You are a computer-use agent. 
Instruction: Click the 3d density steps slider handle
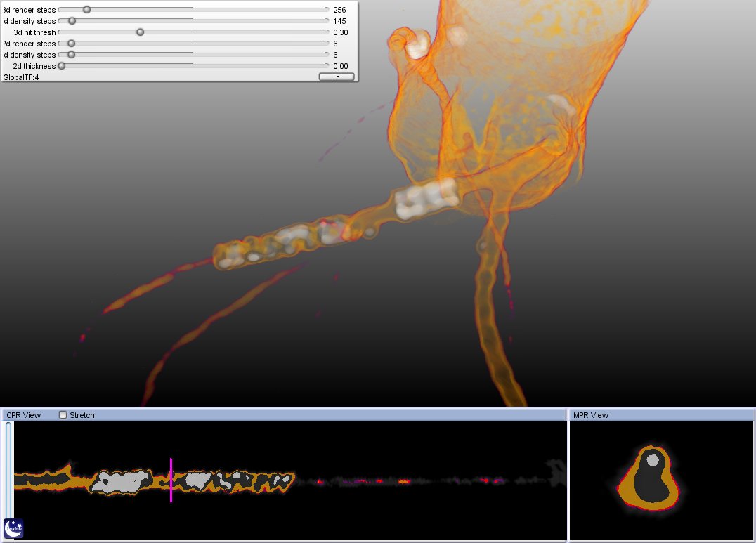[72, 21]
